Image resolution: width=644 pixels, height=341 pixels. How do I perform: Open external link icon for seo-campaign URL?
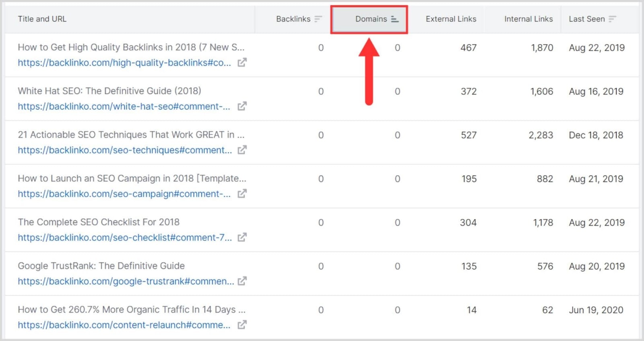(242, 194)
